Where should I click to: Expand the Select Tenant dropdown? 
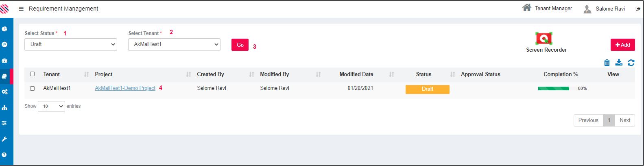click(174, 44)
